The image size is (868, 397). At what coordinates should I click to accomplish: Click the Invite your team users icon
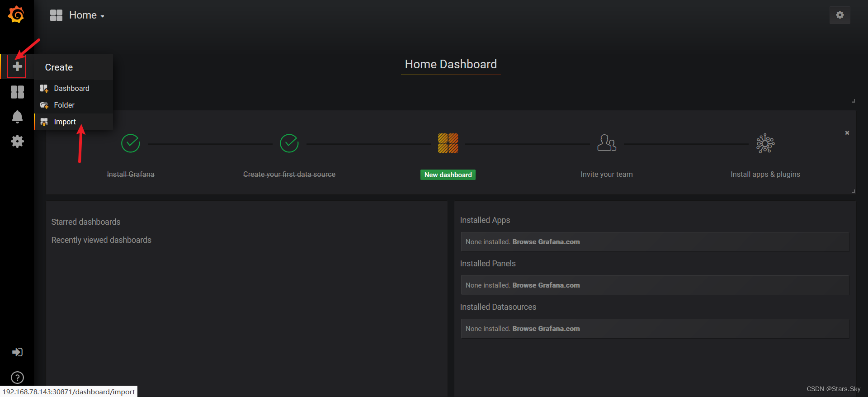point(607,143)
